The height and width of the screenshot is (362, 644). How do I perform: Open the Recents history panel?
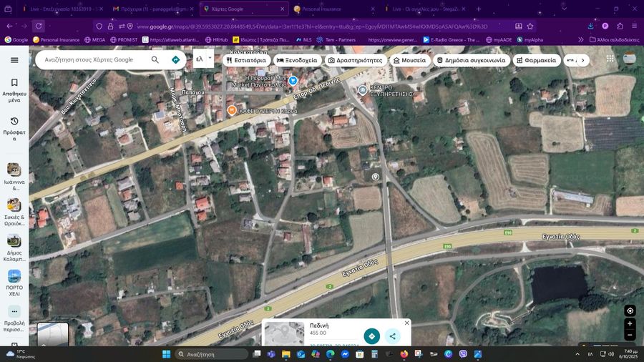(x=14, y=126)
